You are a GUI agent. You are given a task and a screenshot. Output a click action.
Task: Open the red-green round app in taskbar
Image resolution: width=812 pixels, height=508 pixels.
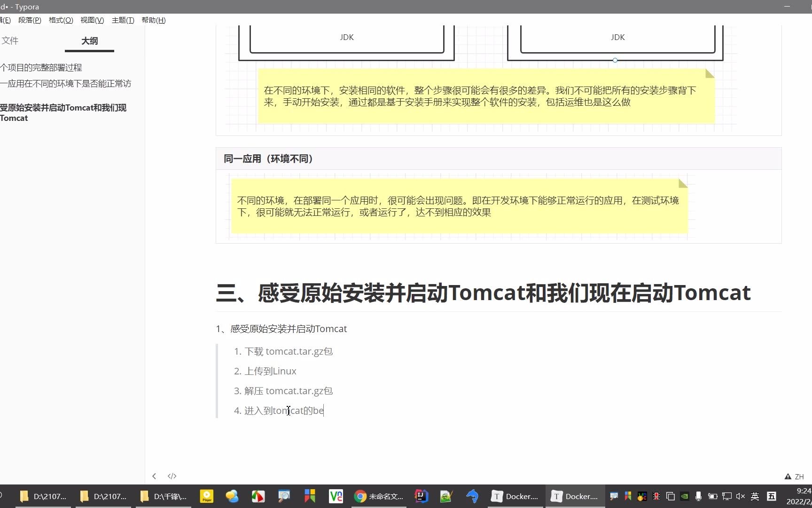pyautogui.click(x=258, y=496)
